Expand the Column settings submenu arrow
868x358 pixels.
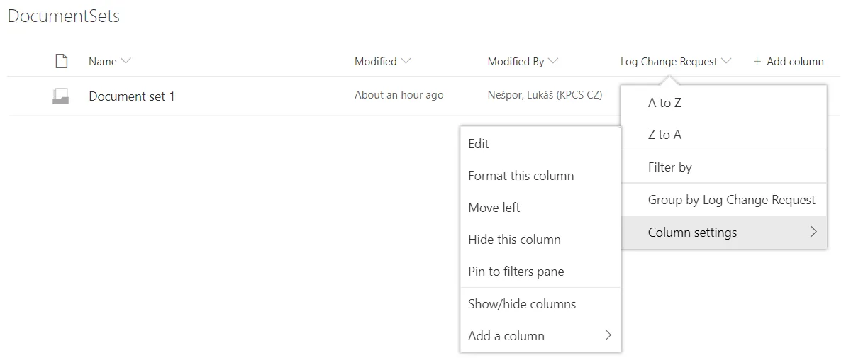(x=813, y=232)
